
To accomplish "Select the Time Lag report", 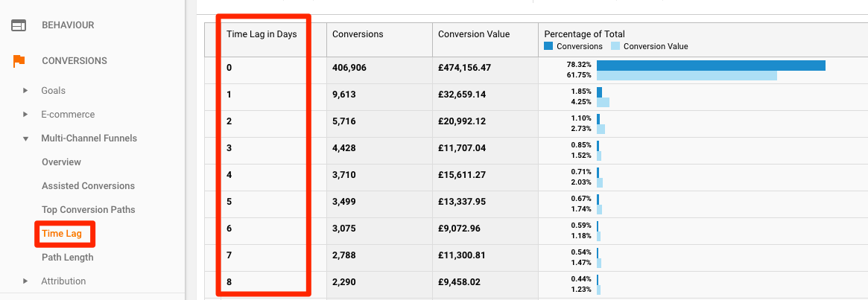I will tap(61, 234).
